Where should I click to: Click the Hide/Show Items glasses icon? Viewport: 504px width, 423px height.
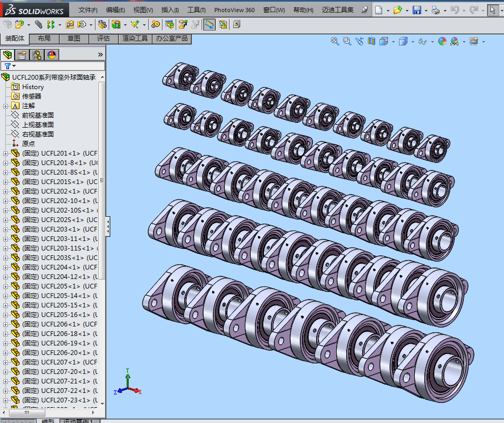tap(423, 42)
